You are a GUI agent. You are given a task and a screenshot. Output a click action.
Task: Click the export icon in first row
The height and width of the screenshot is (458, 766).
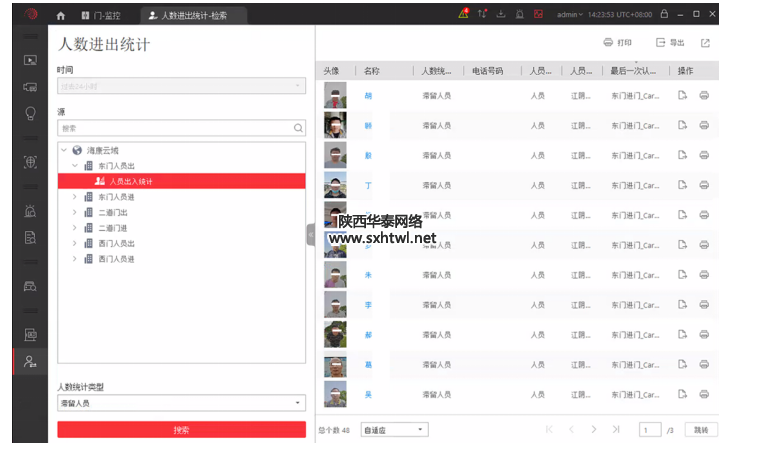tap(682, 96)
